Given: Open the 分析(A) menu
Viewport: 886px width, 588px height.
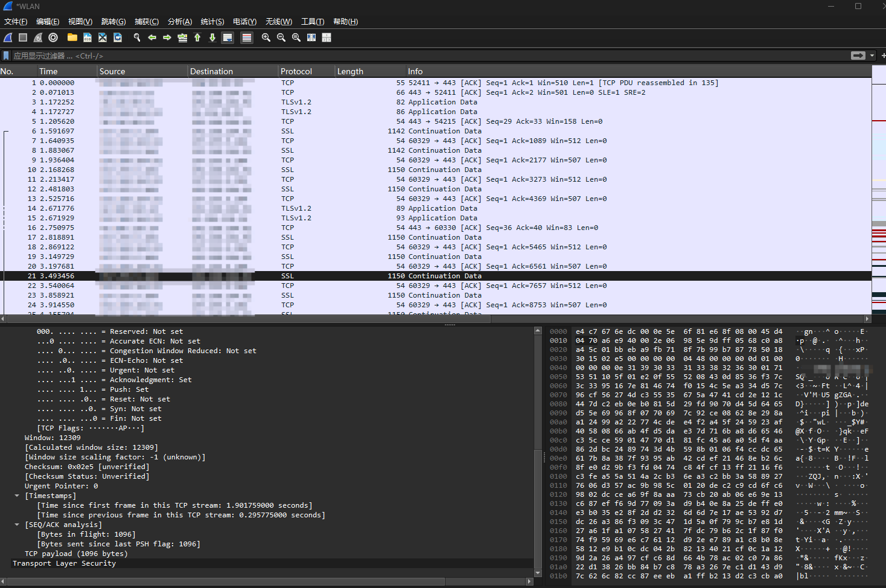Looking at the screenshot, I should 180,22.
